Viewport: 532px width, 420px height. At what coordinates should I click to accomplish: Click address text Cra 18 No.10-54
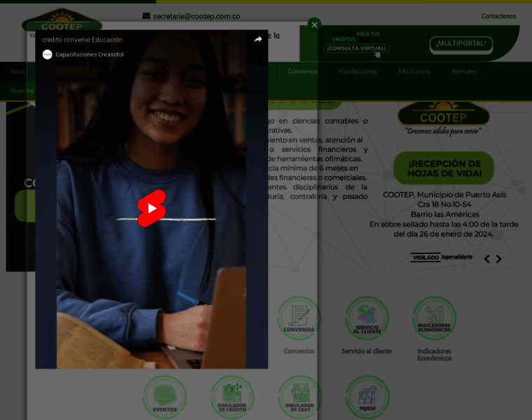tap(444, 204)
